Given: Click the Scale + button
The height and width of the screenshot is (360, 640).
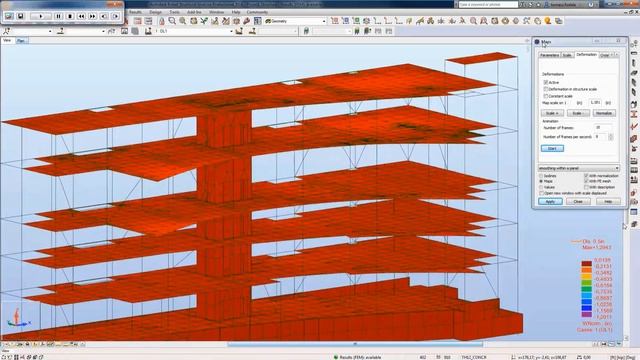Looking at the screenshot, I should pyautogui.click(x=552, y=113).
